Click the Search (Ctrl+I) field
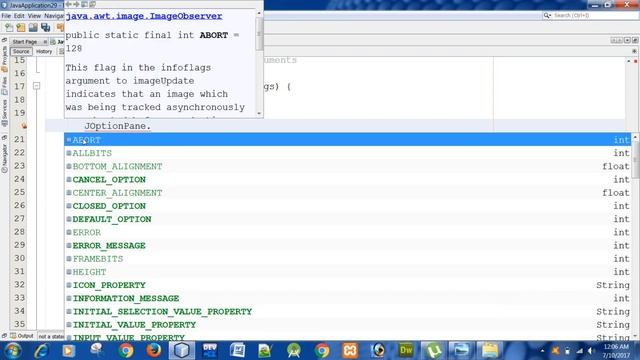This screenshot has height=360, width=640. 591,16
